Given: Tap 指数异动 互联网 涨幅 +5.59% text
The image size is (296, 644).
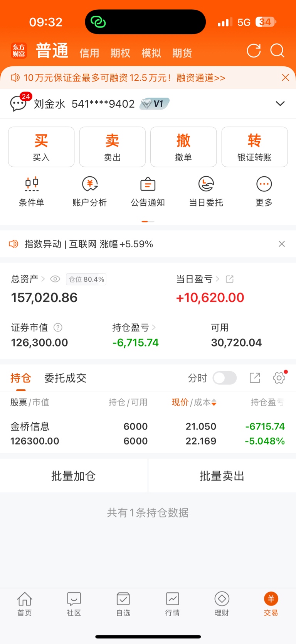Looking at the screenshot, I should click(89, 244).
